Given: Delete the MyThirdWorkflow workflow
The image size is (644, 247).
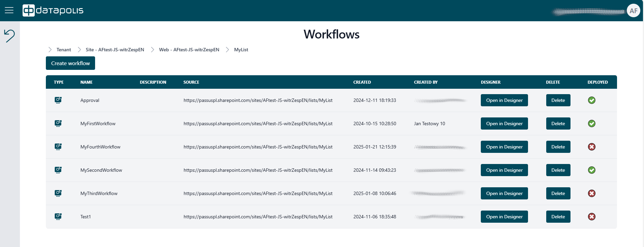Looking at the screenshot, I should (558, 193).
